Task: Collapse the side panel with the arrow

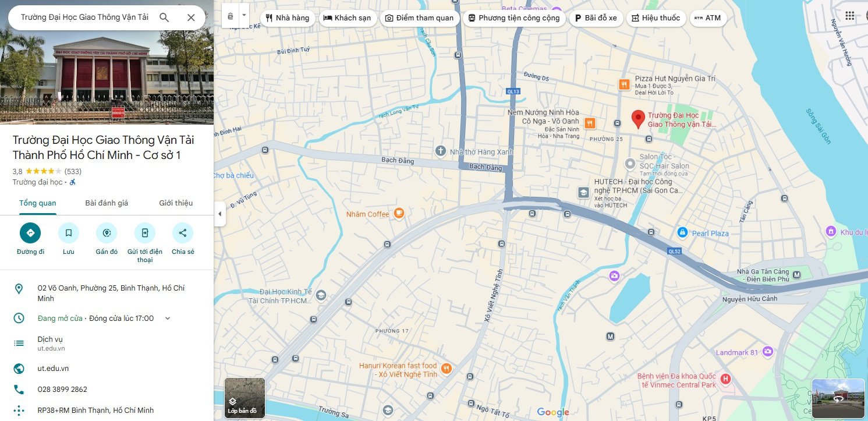Action: 219,214
